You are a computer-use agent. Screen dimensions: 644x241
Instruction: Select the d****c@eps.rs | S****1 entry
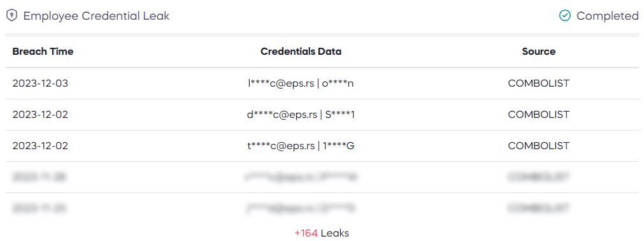(301, 115)
